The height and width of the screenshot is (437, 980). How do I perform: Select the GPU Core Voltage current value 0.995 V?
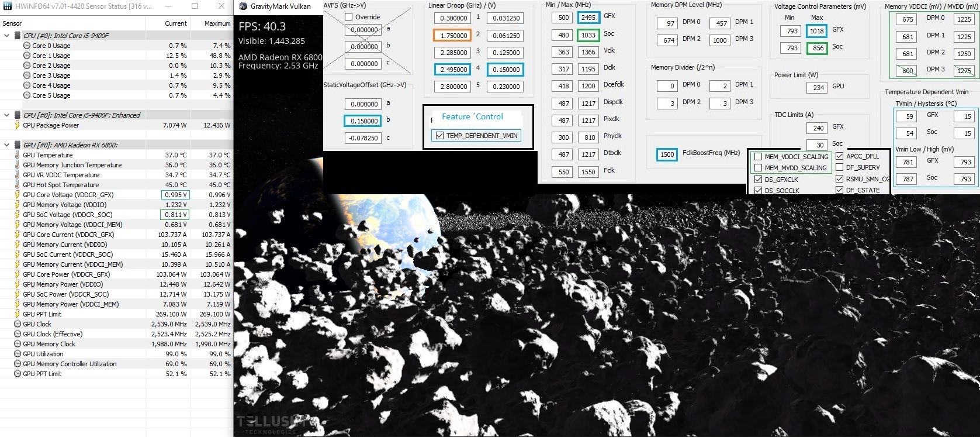[175, 195]
